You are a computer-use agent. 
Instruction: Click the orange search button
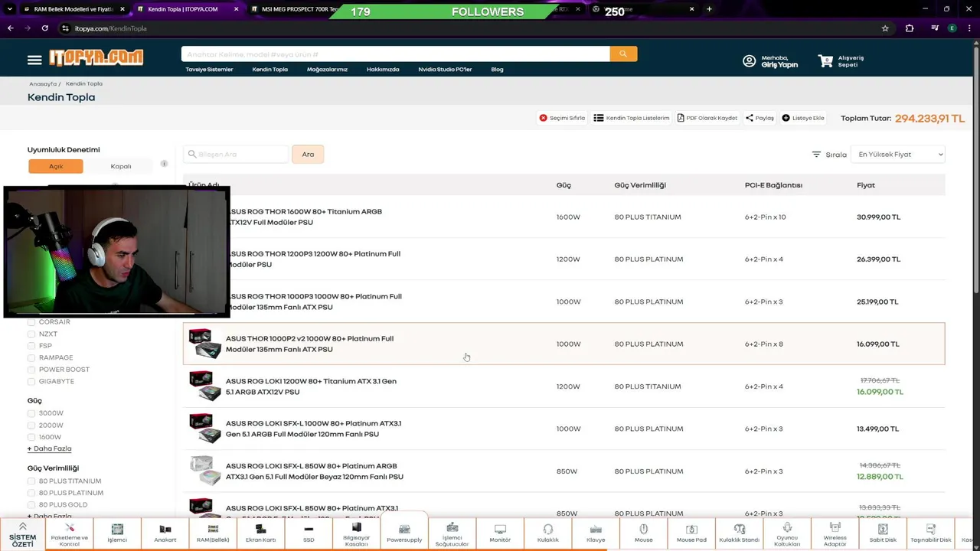pos(623,54)
